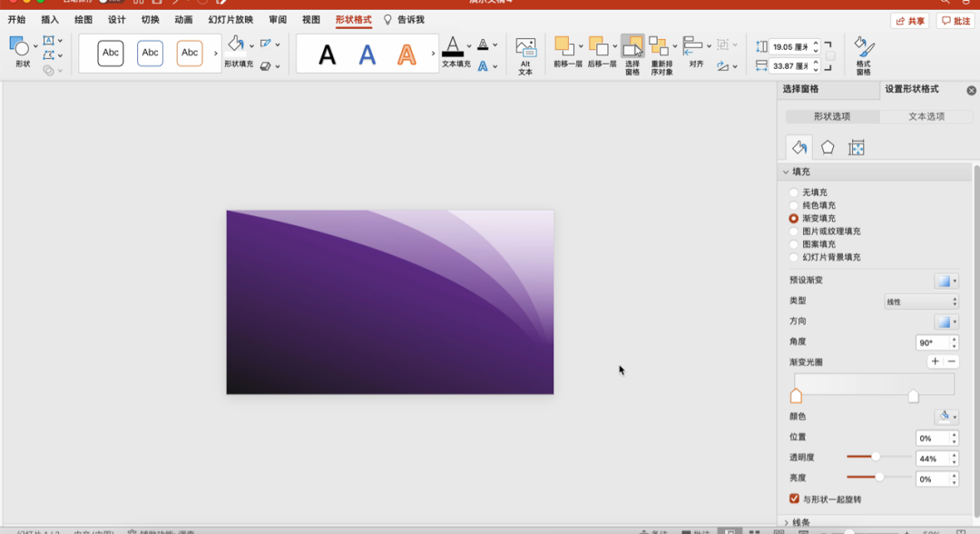The image size is (980, 534).
Task: Click the 批注 comments button
Action: [x=955, y=21]
